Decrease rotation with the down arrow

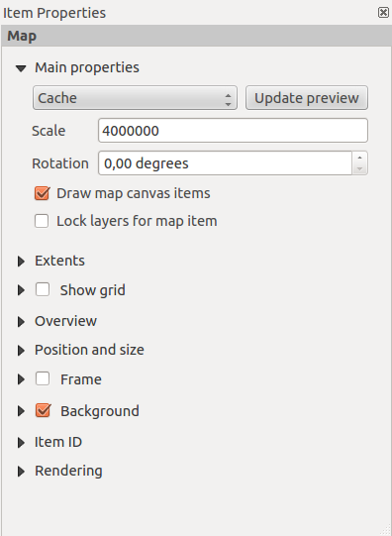pyautogui.click(x=359, y=168)
